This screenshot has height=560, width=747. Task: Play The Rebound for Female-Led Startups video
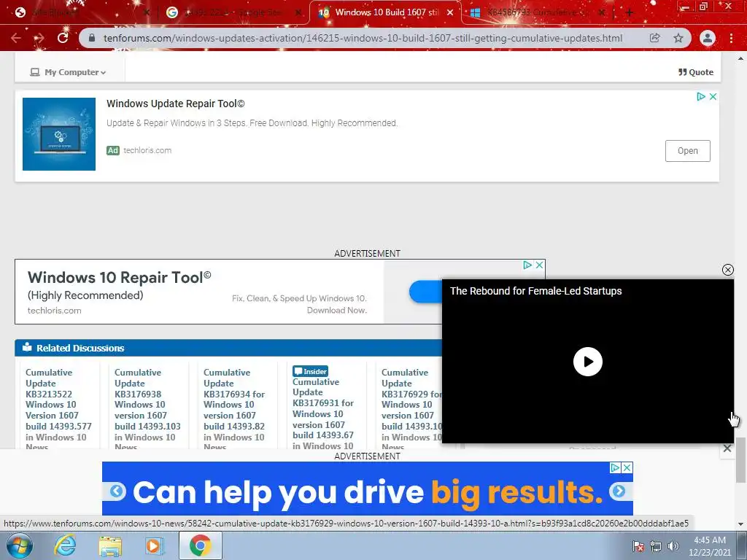point(587,362)
